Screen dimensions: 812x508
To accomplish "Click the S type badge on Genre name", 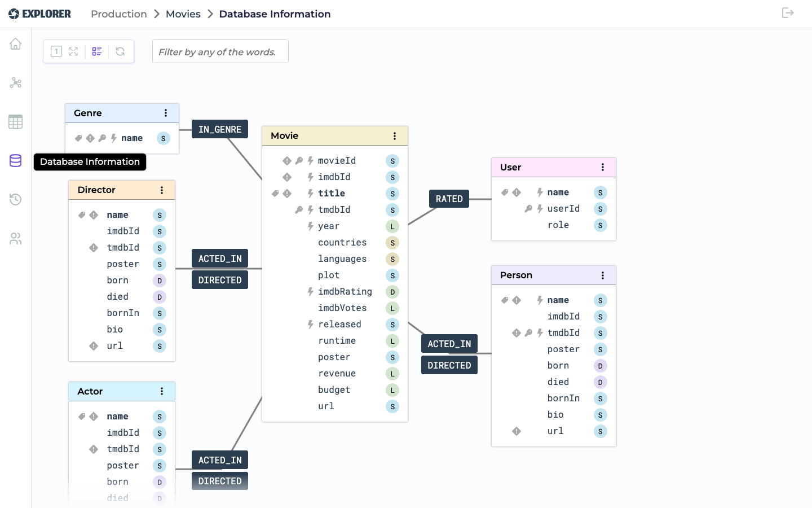I will coord(164,138).
